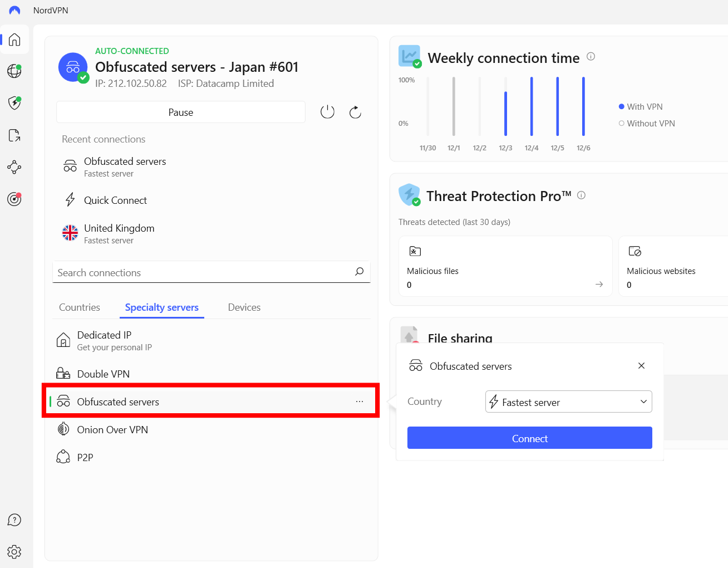Open the globe VPN servers sidebar icon

pyautogui.click(x=14, y=71)
